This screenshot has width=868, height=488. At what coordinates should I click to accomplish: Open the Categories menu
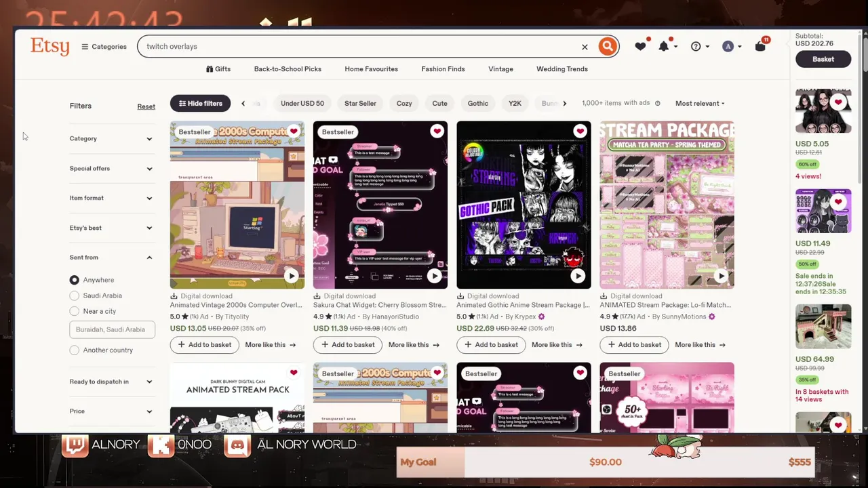click(x=104, y=47)
